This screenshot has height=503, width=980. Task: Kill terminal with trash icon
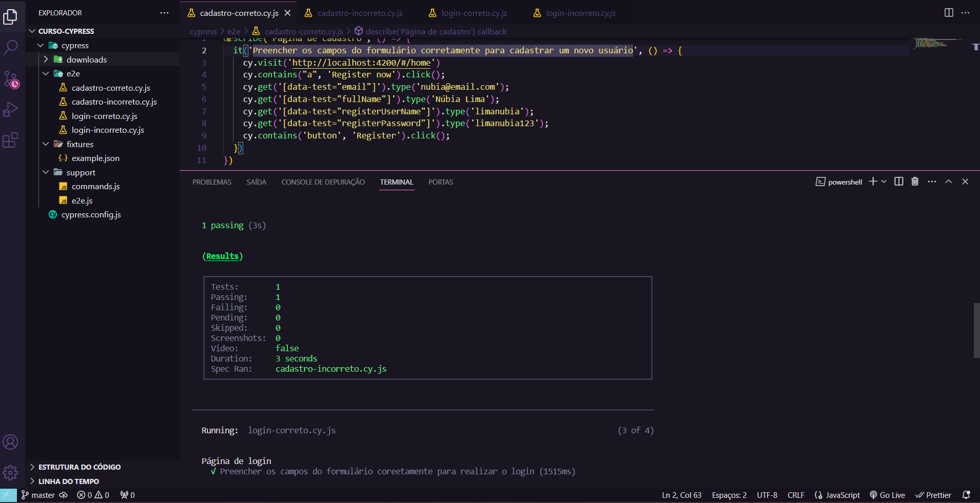pos(915,182)
